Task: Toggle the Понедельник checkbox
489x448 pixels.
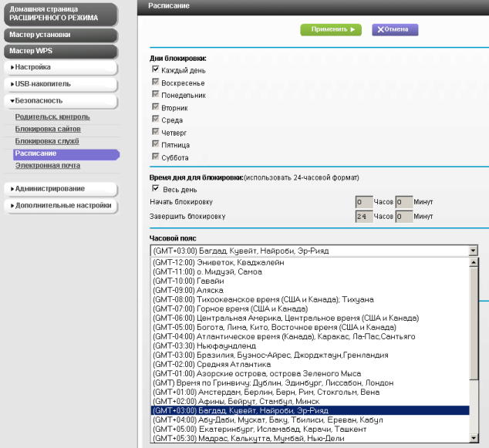Action: point(155,94)
